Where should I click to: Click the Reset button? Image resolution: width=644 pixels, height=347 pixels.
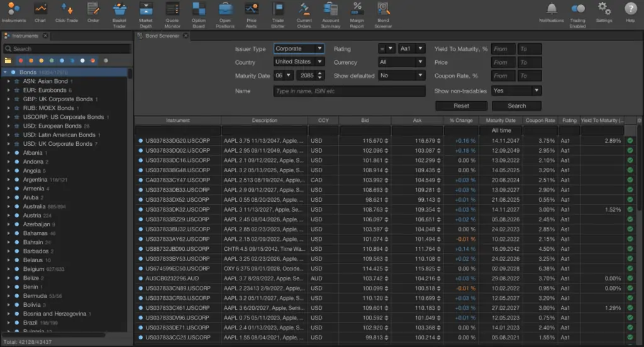point(461,106)
